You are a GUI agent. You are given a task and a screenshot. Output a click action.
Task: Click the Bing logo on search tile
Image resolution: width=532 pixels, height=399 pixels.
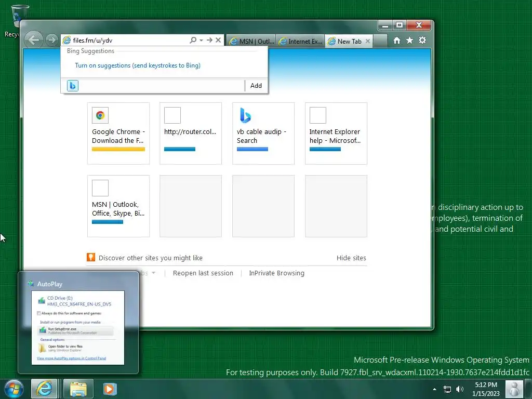pos(245,115)
